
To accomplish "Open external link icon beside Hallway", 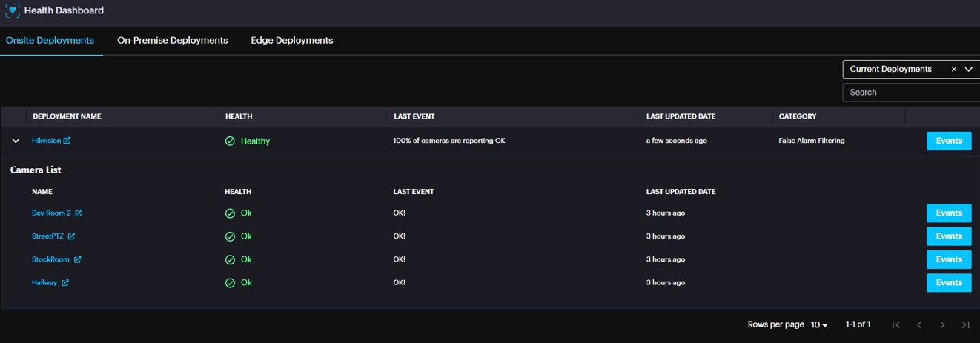I will (65, 283).
